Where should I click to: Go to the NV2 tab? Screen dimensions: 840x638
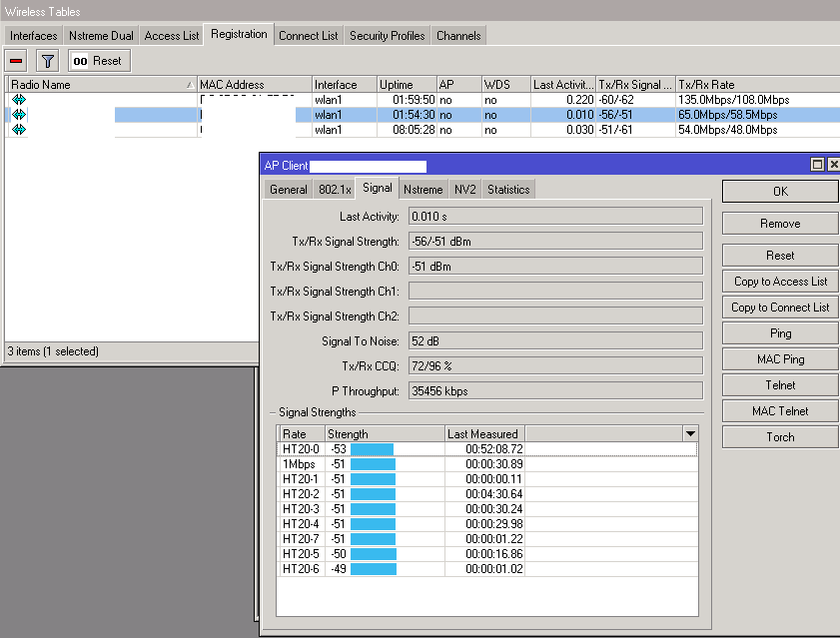tap(464, 190)
